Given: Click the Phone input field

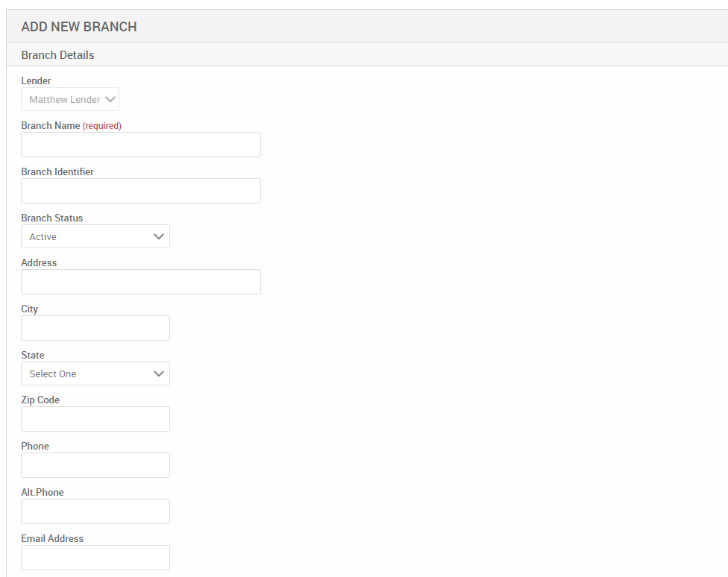Looking at the screenshot, I should [95, 464].
